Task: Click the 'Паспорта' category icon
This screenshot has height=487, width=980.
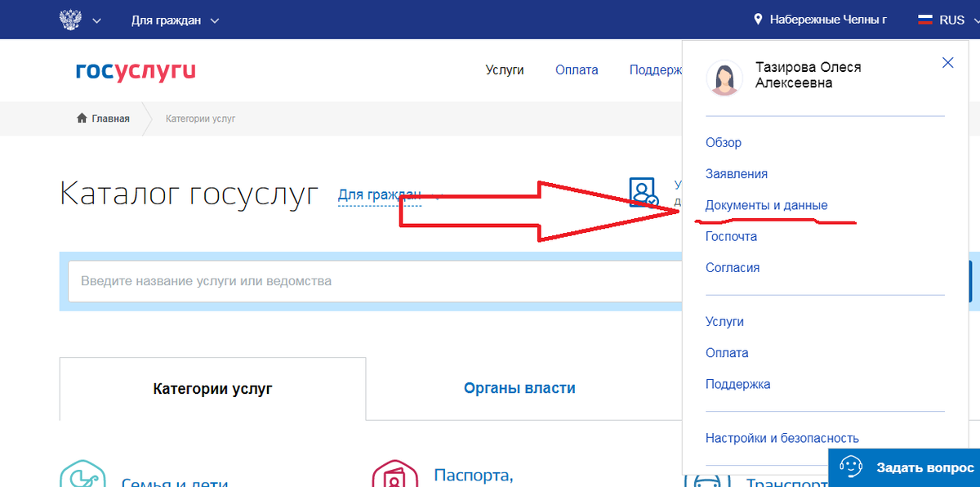Action: [x=395, y=472]
